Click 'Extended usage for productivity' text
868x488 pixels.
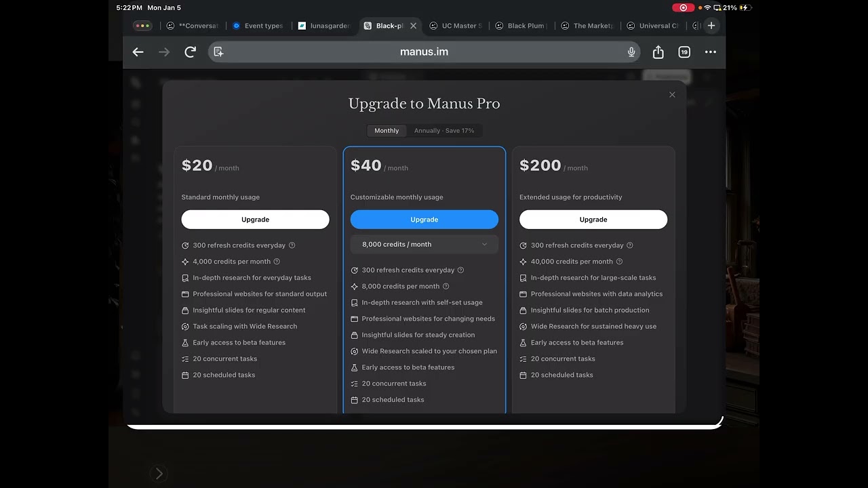pyautogui.click(x=570, y=197)
